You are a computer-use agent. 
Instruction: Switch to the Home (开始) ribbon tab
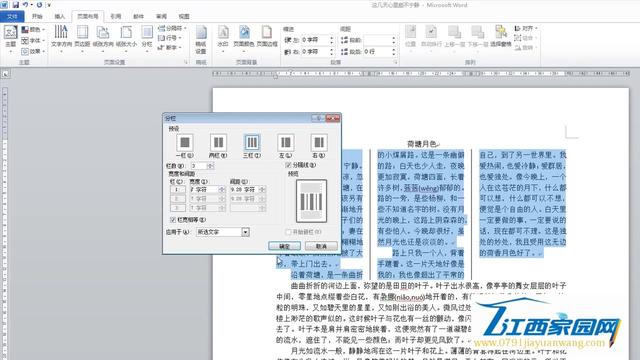tap(37, 16)
